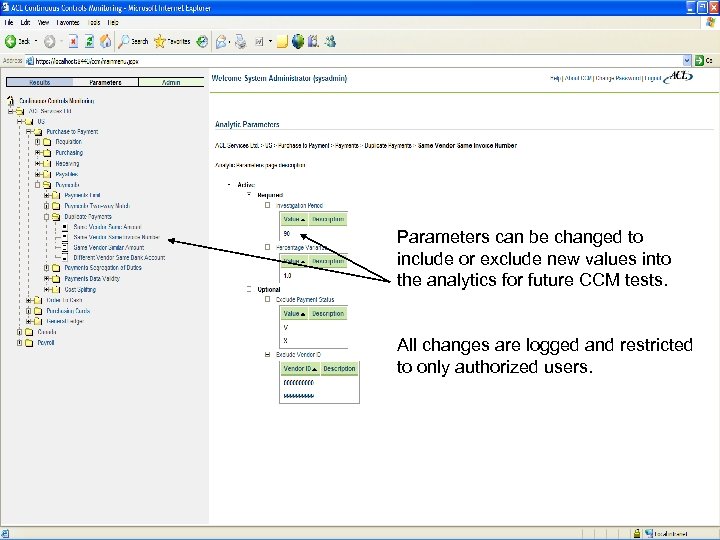Expand the Order to Cash node
The width and height of the screenshot is (720, 540).
[29, 300]
